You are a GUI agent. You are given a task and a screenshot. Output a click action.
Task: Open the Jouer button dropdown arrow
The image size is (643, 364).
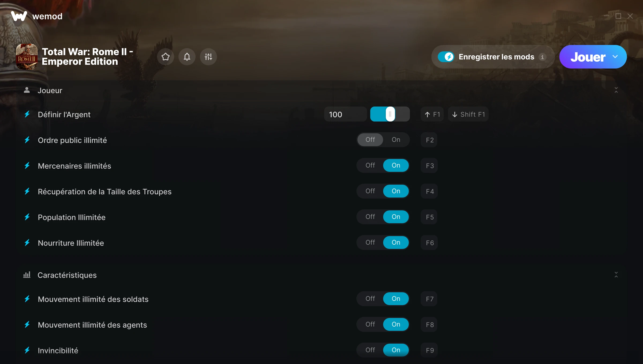pos(615,57)
